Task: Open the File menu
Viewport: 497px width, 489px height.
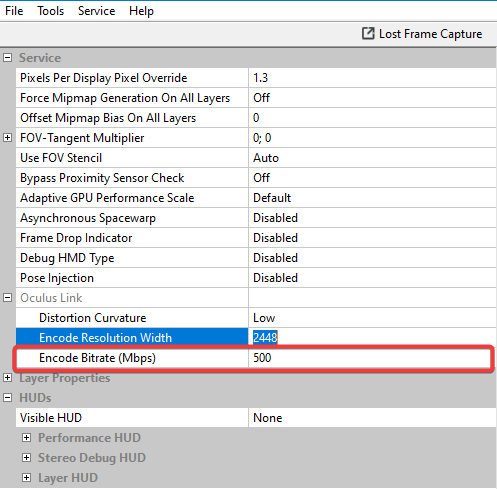Action: 14,11
